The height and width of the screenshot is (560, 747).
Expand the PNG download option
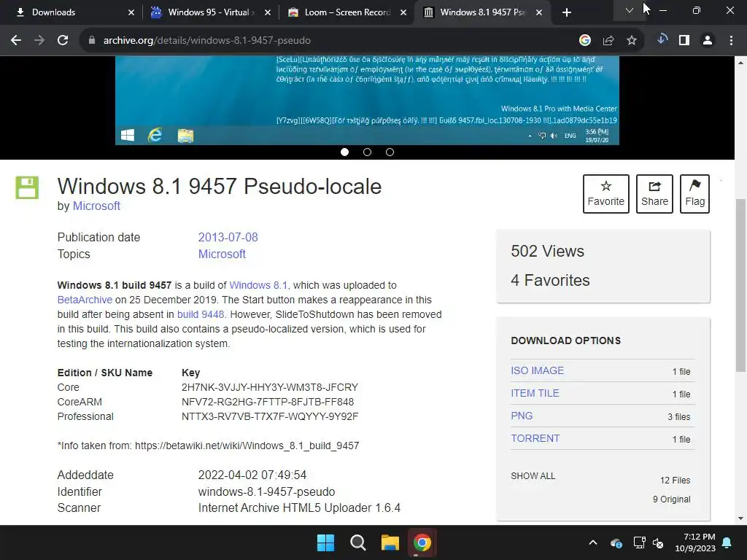point(522,416)
